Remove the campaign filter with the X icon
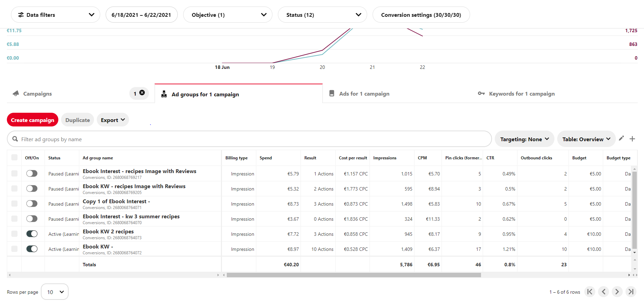Image resolution: width=644 pixels, height=305 pixels. [142, 93]
